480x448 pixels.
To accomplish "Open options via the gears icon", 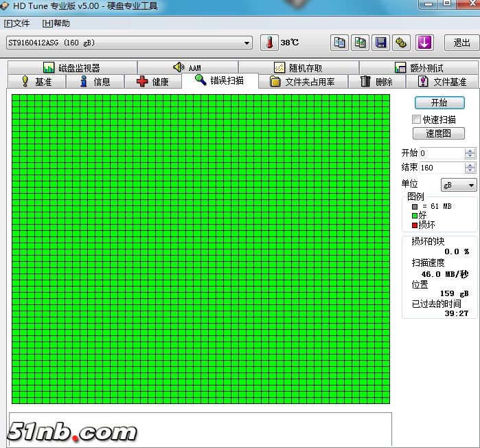I will (402, 43).
